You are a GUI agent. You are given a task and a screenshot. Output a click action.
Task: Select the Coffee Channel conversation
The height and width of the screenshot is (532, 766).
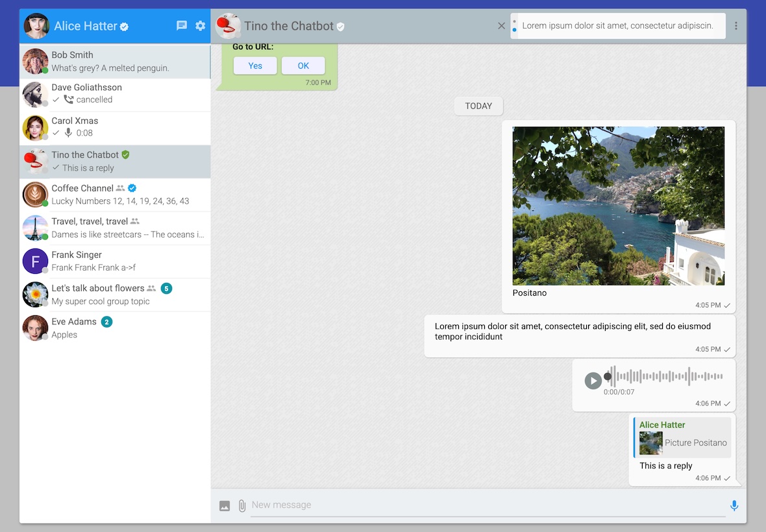pyautogui.click(x=114, y=194)
